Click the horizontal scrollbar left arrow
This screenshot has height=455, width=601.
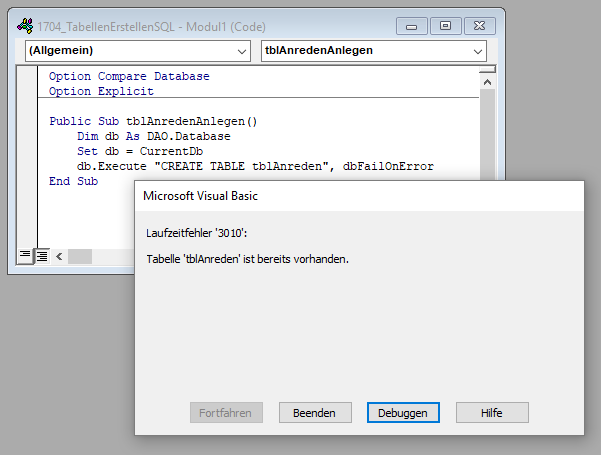[58, 256]
